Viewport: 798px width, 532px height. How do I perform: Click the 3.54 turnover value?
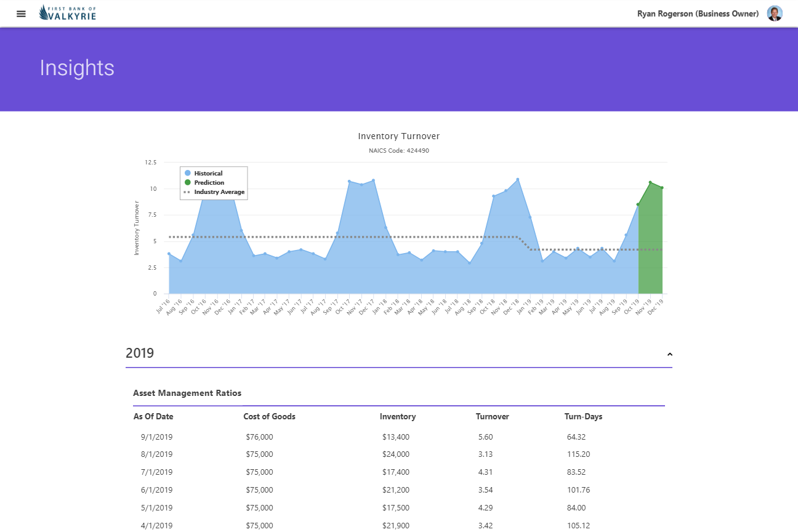click(x=485, y=490)
